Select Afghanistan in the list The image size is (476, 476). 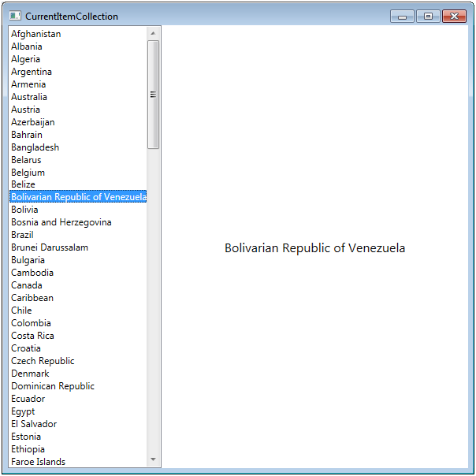click(x=78, y=34)
